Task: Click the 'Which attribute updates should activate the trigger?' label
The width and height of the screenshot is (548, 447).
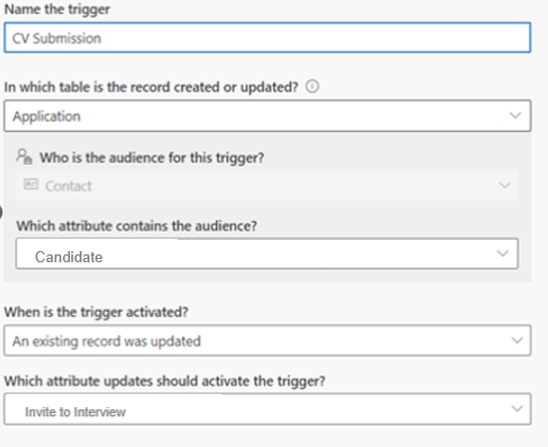Action: tap(165, 381)
